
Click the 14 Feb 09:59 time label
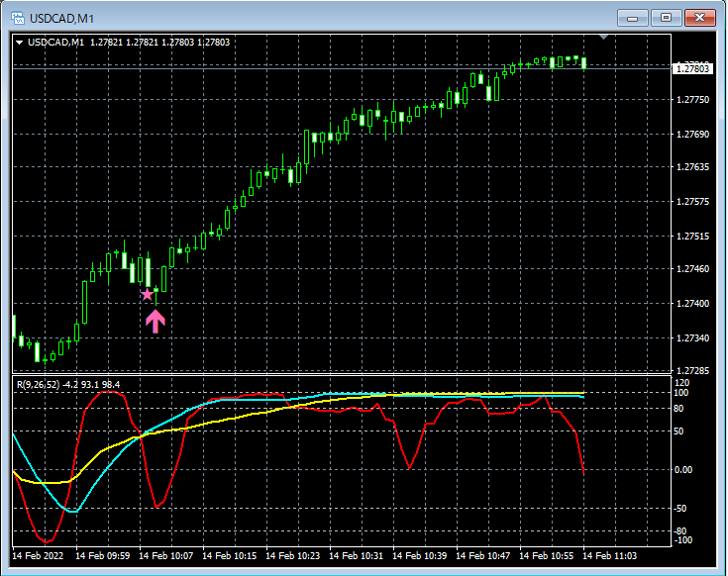(103, 555)
